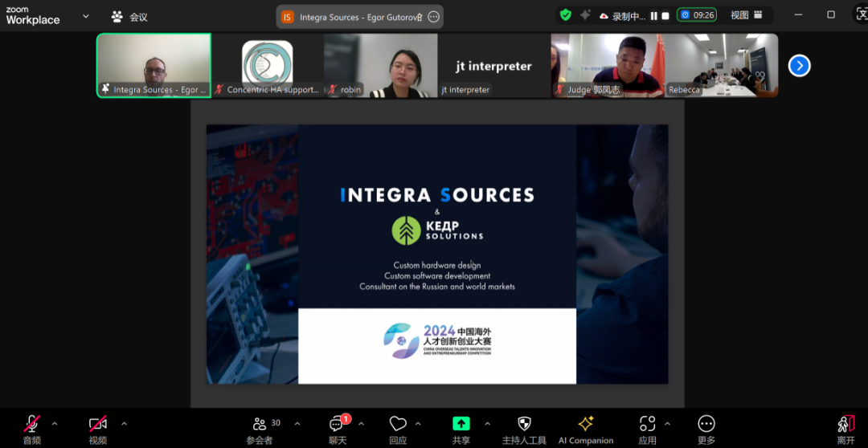Click the Concentric HA support name label
This screenshot has height=448, width=868.
click(273, 90)
